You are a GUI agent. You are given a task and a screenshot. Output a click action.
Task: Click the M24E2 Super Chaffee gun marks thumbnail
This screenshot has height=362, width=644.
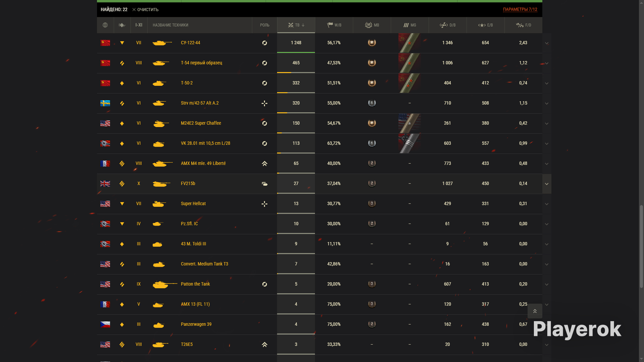pyautogui.click(x=410, y=123)
